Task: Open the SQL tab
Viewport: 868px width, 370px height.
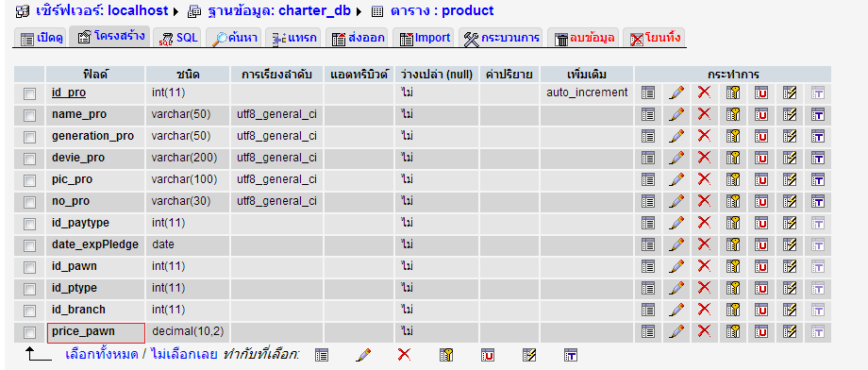Action: pos(177,38)
